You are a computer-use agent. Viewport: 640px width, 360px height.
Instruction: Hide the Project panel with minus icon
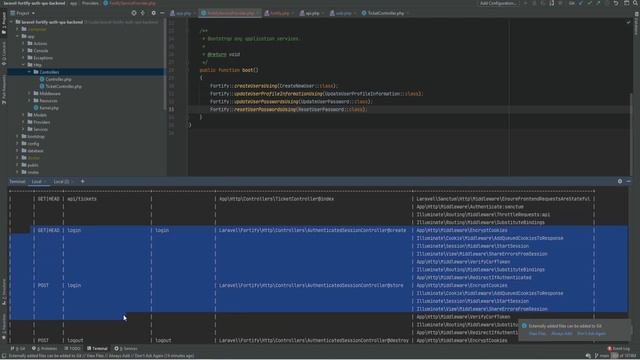[x=162, y=13]
